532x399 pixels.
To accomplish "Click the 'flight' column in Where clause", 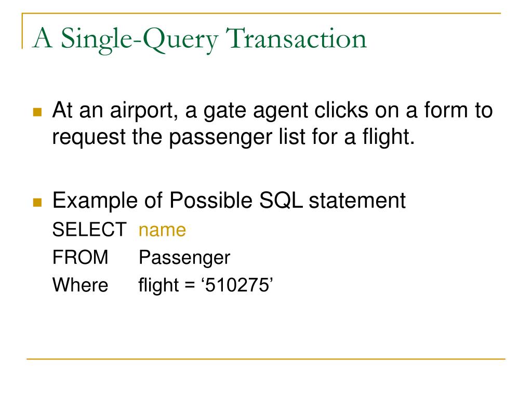I will [158, 285].
